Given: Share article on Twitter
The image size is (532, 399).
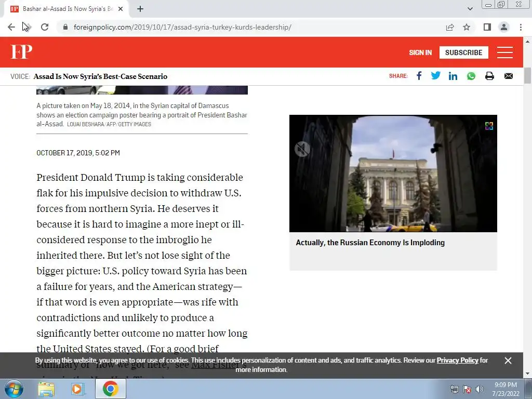Looking at the screenshot, I should pyautogui.click(x=436, y=76).
